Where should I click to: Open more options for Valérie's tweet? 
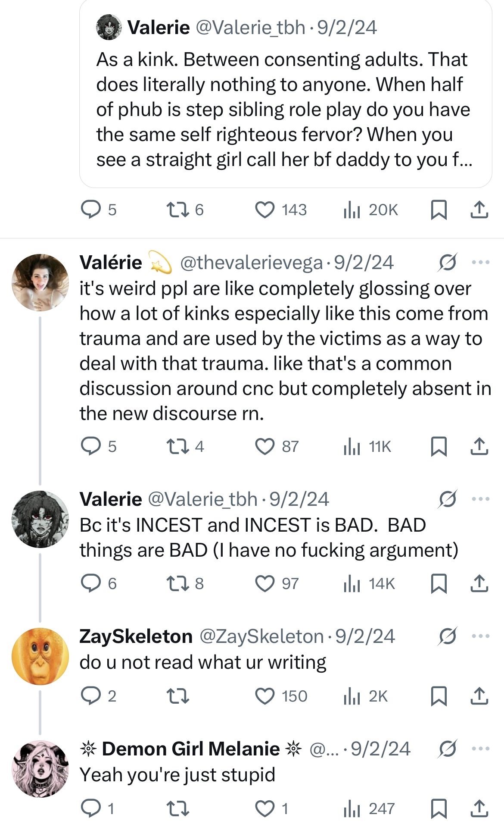pyautogui.click(x=481, y=262)
